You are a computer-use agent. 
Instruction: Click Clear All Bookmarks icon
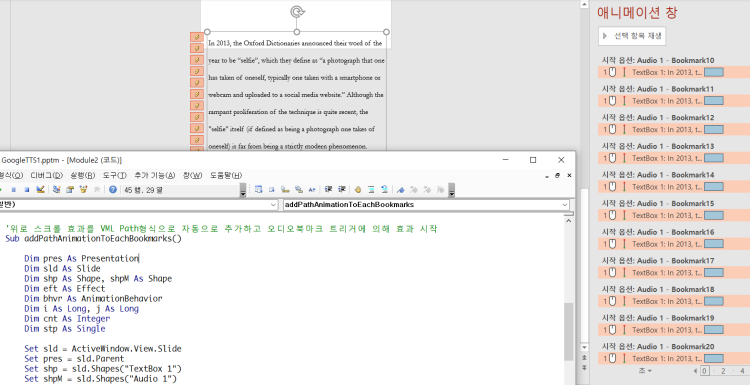(x=441, y=190)
